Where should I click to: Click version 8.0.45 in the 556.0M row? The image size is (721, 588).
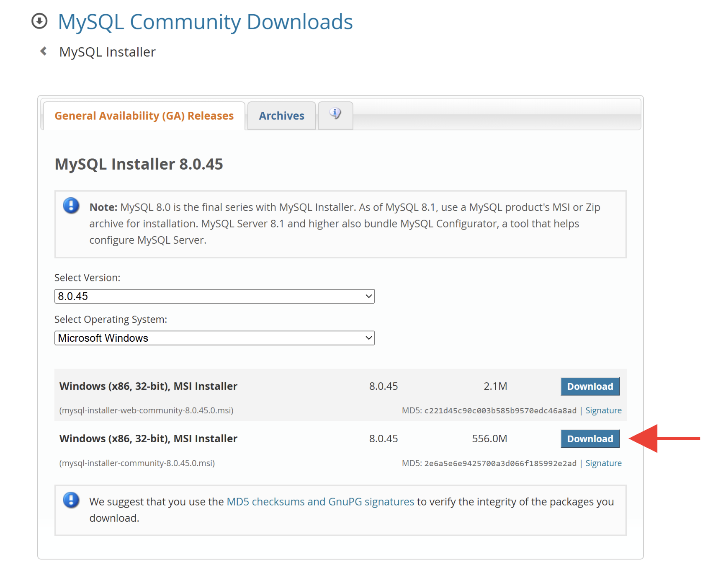(x=384, y=438)
